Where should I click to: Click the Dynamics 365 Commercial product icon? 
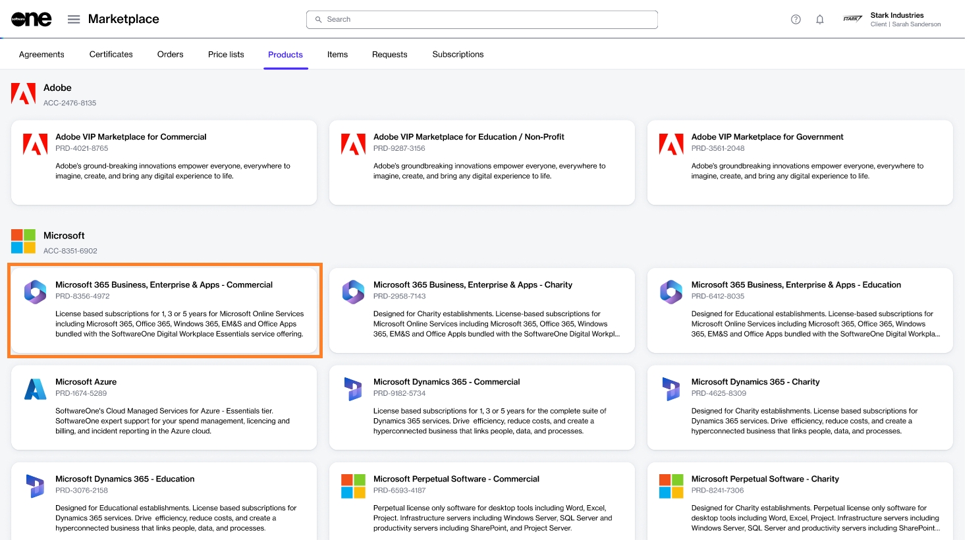[353, 389]
